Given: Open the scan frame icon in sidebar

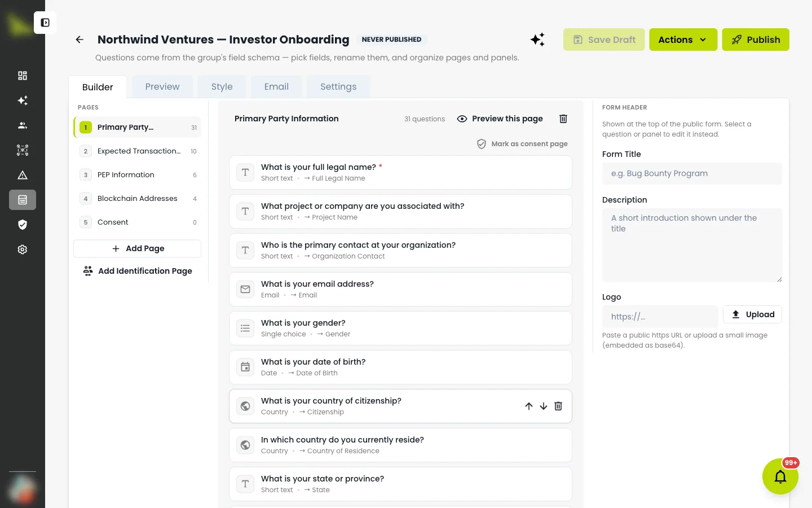Looking at the screenshot, I should [x=23, y=150].
